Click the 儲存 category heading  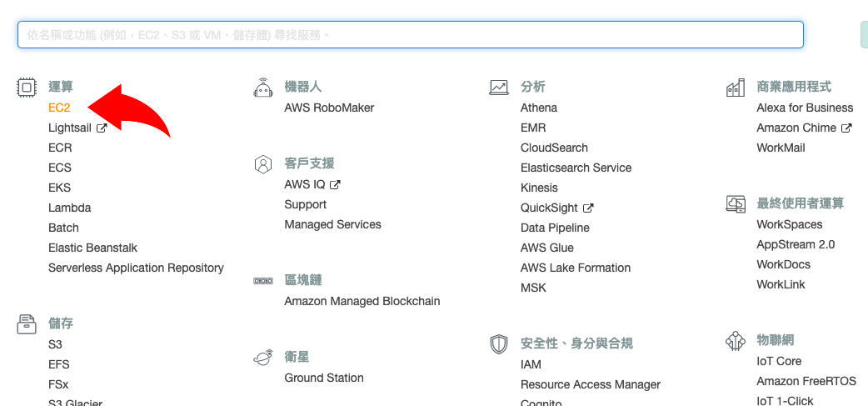[60, 323]
